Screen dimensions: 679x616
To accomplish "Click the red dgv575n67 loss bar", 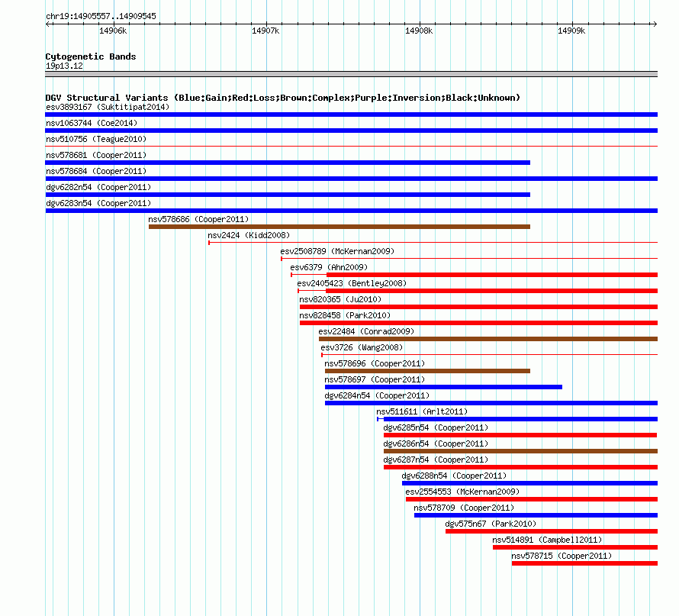I will [552, 531].
